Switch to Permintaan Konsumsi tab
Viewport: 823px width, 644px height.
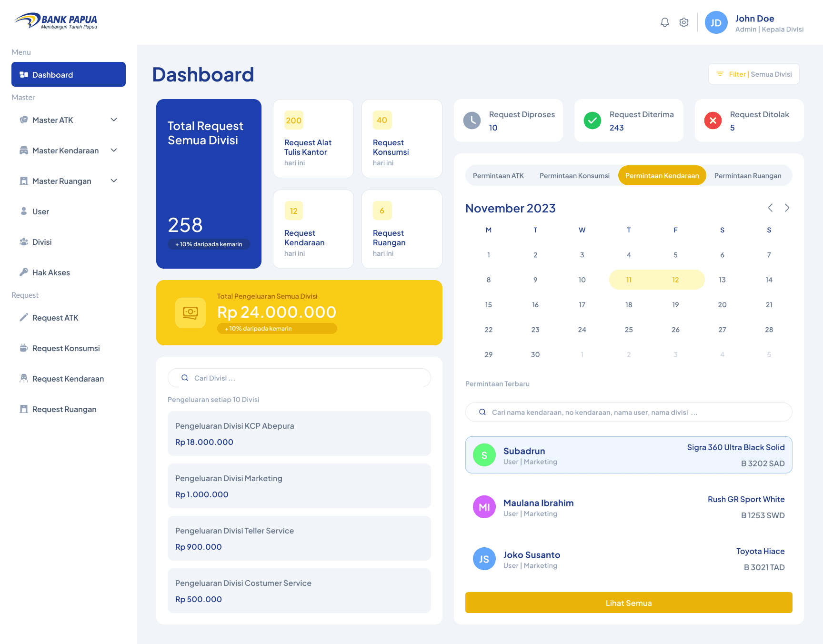tap(574, 176)
